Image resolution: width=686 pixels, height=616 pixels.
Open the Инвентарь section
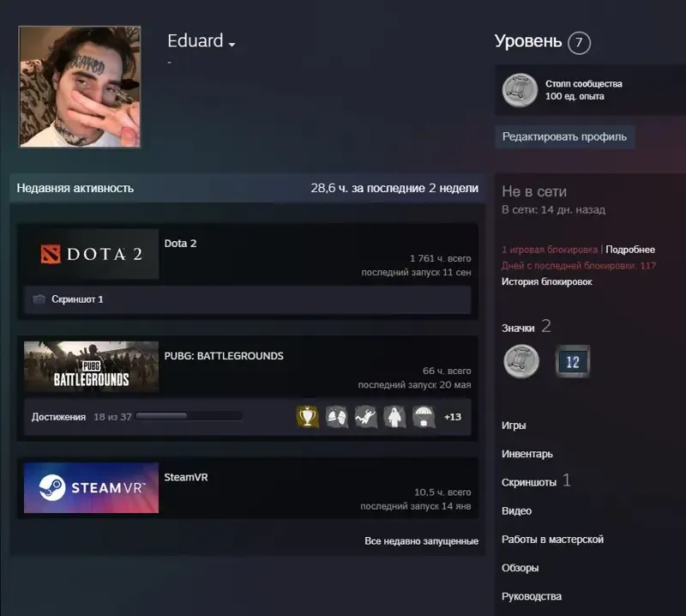click(527, 454)
